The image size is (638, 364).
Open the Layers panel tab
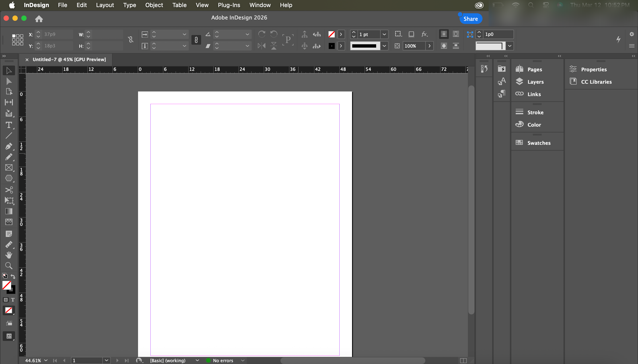coord(535,82)
